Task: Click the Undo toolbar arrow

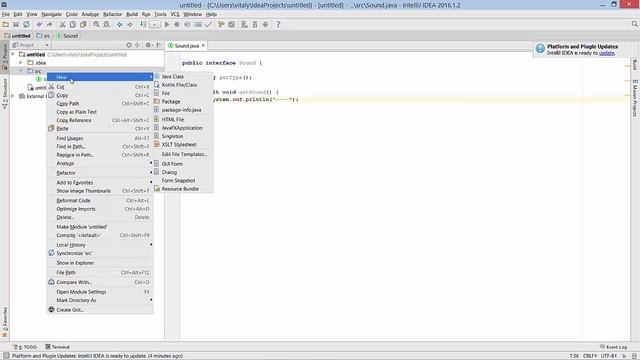Action: [x=39, y=24]
